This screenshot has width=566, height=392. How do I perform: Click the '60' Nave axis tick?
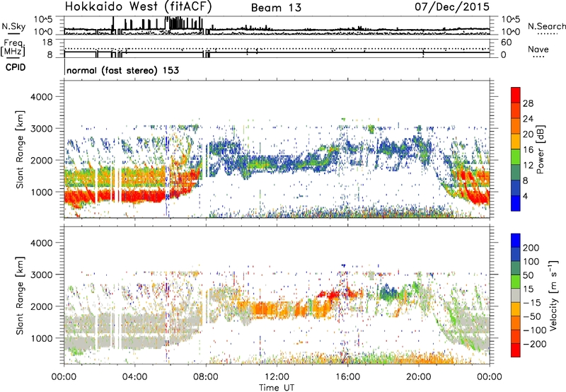[x=506, y=42]
